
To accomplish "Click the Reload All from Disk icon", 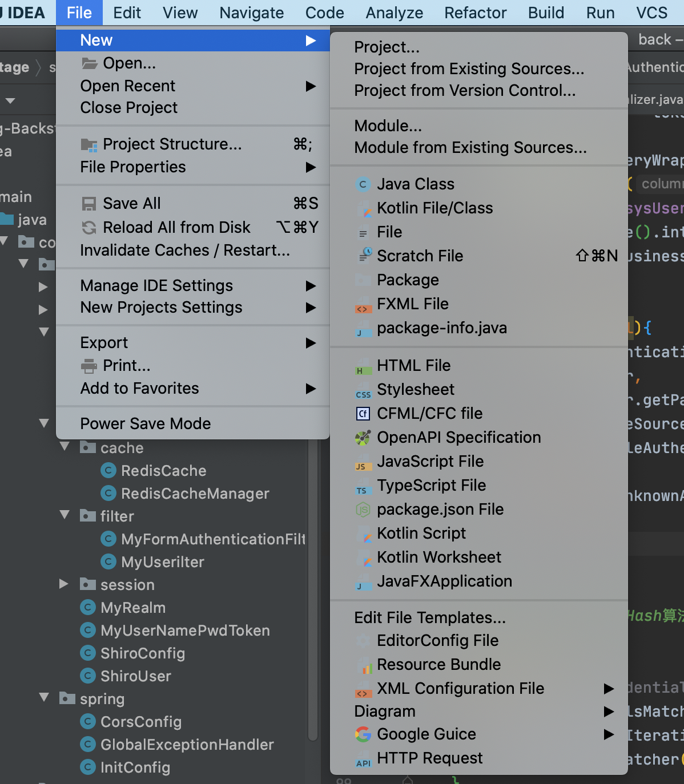I will coord(89,228).
